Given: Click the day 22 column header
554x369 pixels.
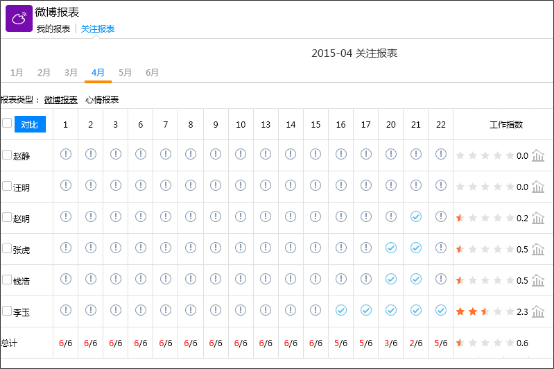Looking at the screenshot, I should 441,124.
